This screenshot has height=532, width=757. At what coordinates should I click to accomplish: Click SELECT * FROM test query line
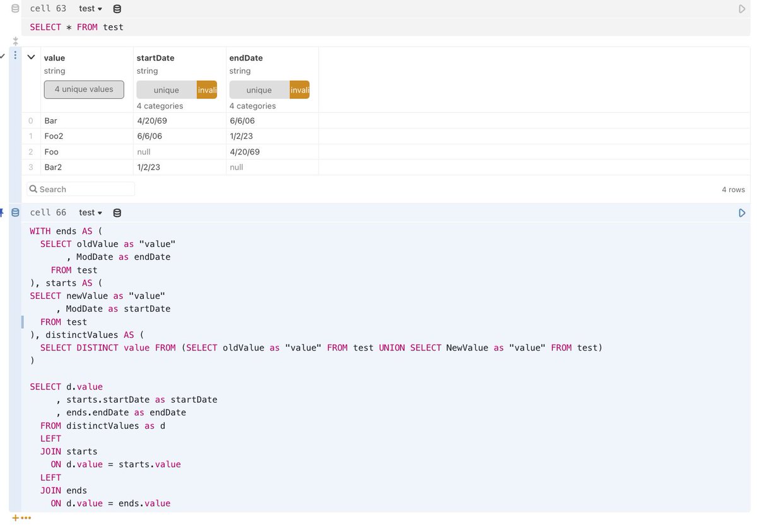[x=77, y=27]
